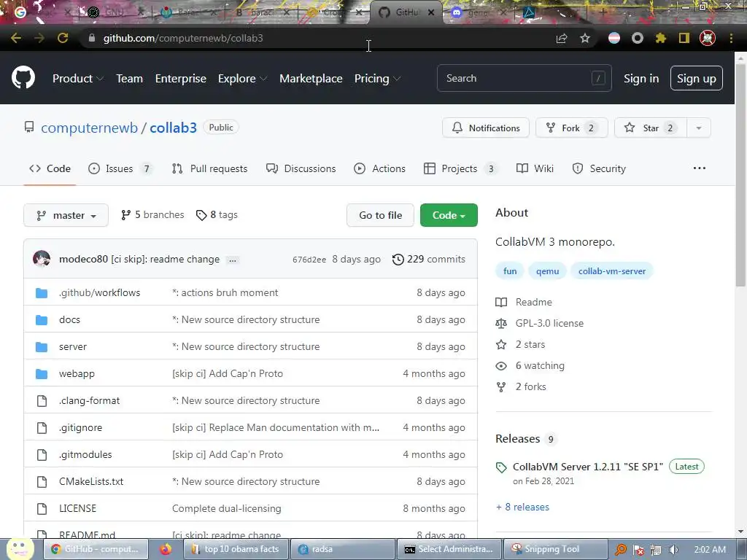Click the browser profile avatar icon

click(708, 38)
